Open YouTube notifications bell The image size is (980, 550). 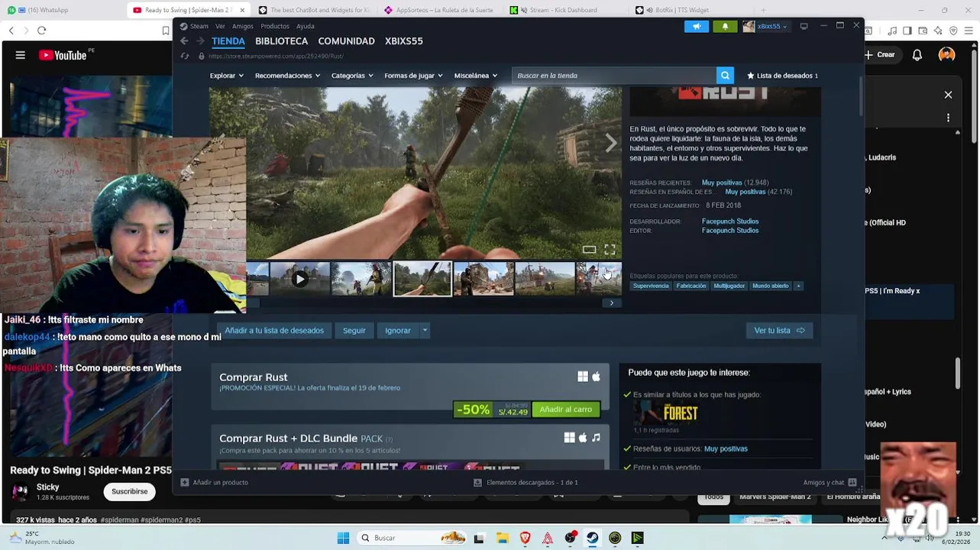917,54
